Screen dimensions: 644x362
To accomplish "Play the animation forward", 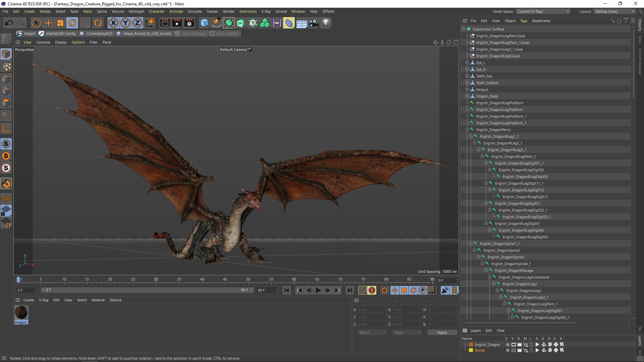I will 318,290.
